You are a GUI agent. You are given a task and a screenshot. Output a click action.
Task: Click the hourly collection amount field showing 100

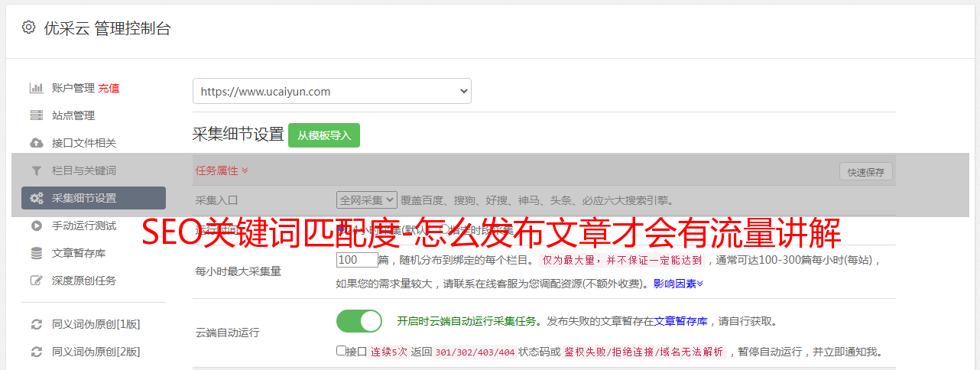tap(357, 260)
